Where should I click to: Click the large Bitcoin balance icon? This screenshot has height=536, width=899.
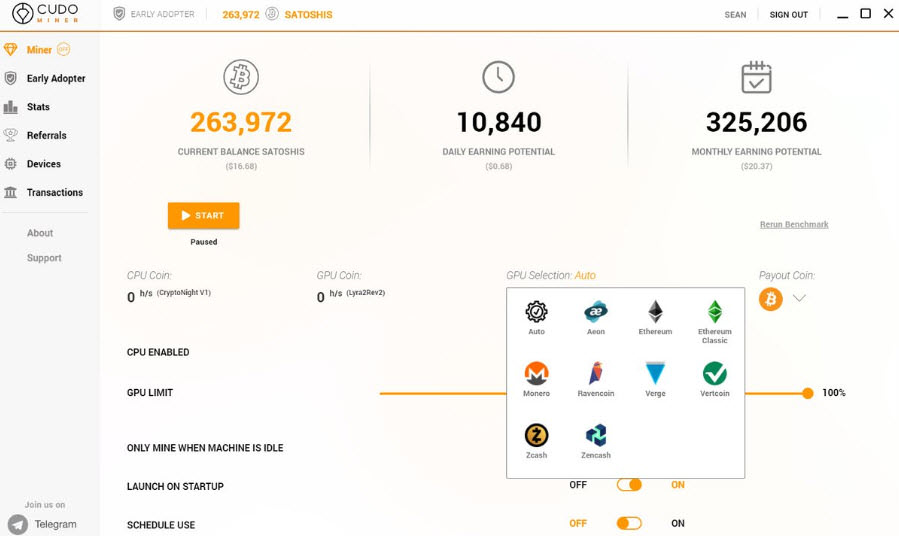click(x=241, y=77)
